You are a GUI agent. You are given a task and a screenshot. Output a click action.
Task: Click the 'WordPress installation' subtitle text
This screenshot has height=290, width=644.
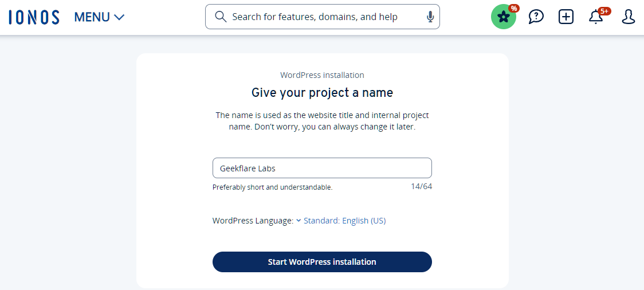[x=322, y=75]
